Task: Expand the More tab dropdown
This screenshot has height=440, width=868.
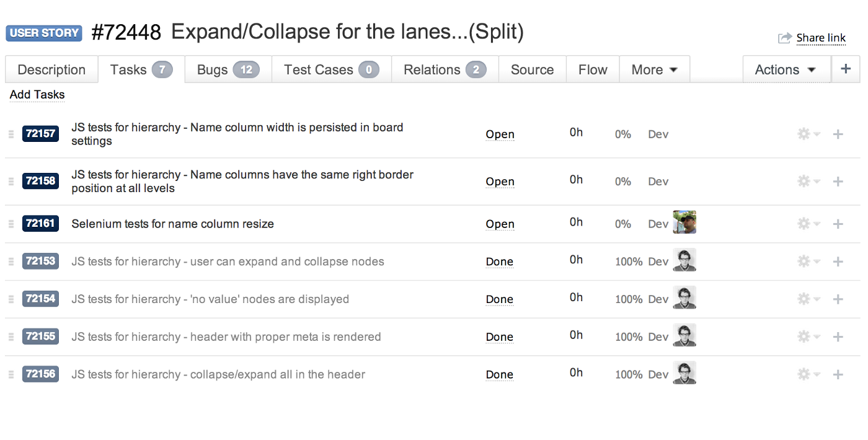Action: [654, 70]
